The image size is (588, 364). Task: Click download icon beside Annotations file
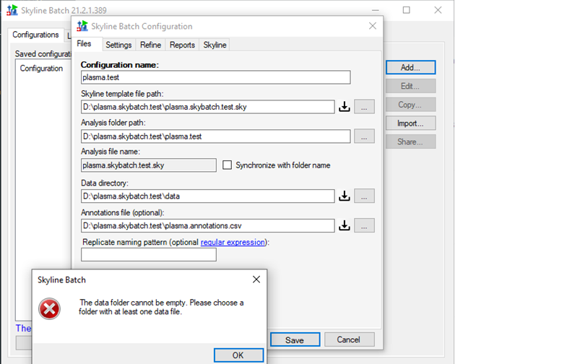(x=345, y=225)
